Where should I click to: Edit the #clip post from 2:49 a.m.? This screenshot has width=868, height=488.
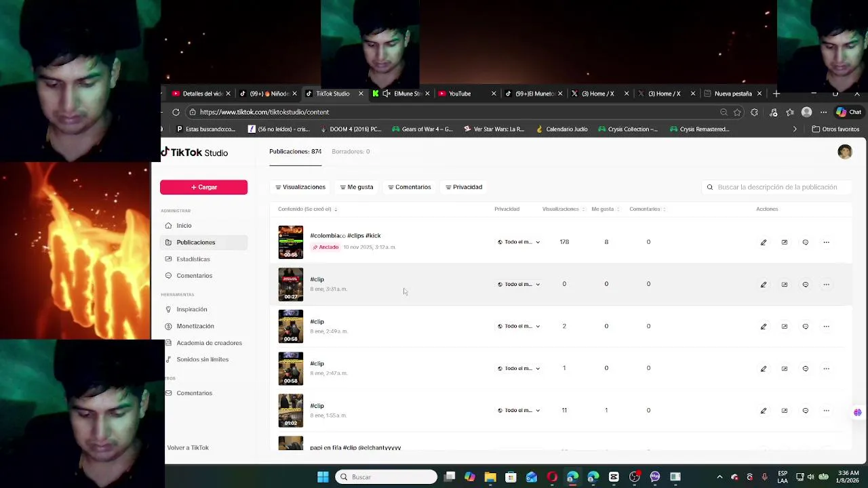(764, 327)
